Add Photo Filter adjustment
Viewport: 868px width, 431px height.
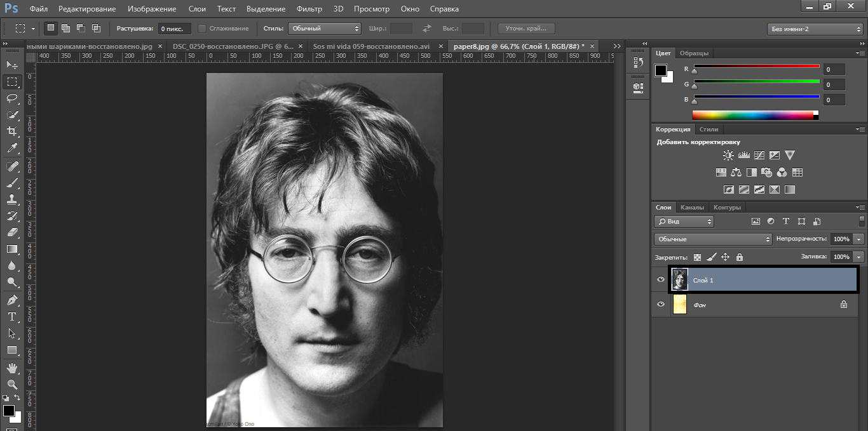pos(767,172)
